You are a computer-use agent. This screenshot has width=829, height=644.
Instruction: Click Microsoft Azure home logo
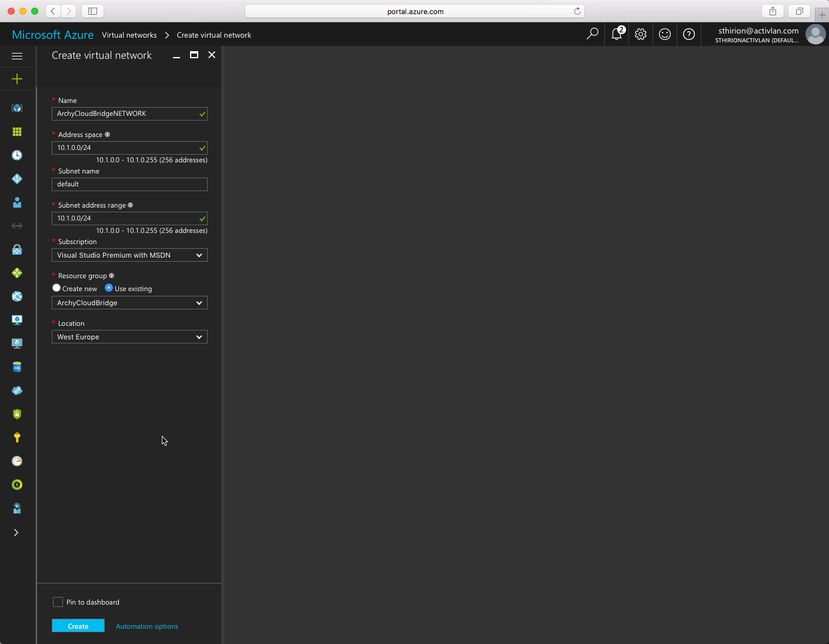[x=53, y=35]
